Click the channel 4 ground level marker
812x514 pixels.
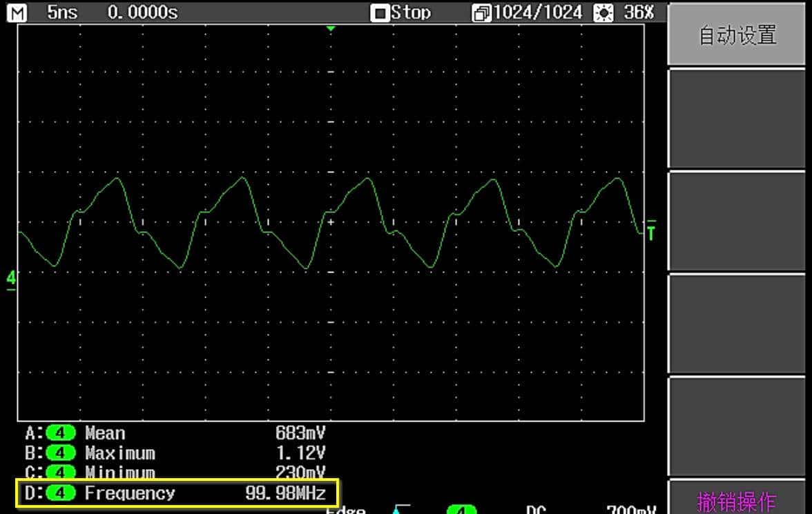pos(11,279)
